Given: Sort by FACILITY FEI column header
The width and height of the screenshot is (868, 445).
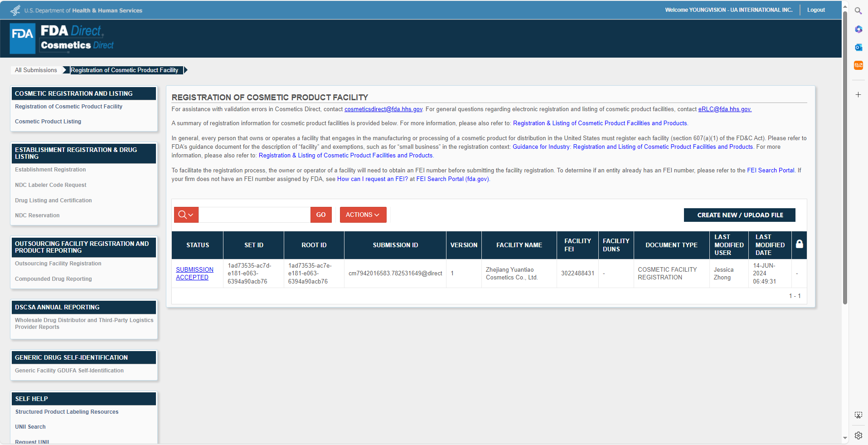Looking at the screenshot, I should point(577,245).
